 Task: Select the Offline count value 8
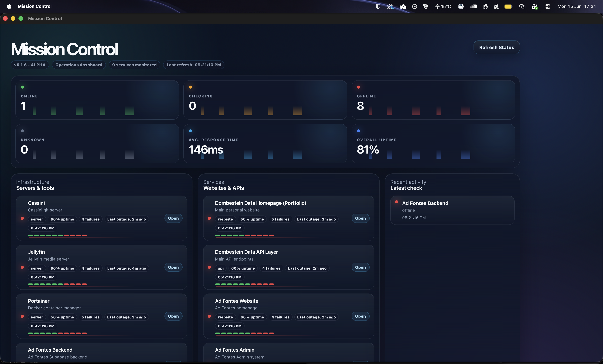[360, 106]
